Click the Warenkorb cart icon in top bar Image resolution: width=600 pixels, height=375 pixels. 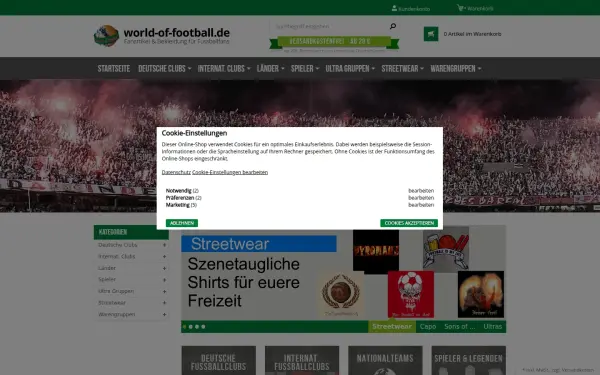(x=461, y=8)
